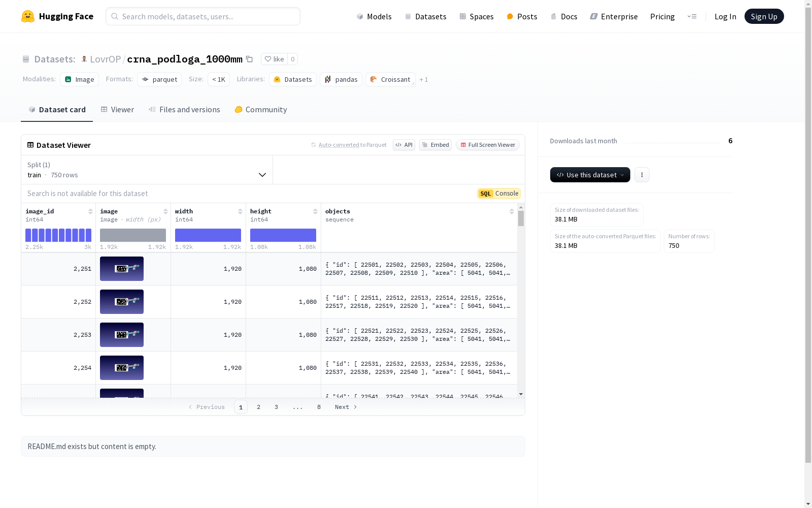Open thumbnail for image 2,254
The height and width of the screenshot is (508, 812).
tap(122, 368)
